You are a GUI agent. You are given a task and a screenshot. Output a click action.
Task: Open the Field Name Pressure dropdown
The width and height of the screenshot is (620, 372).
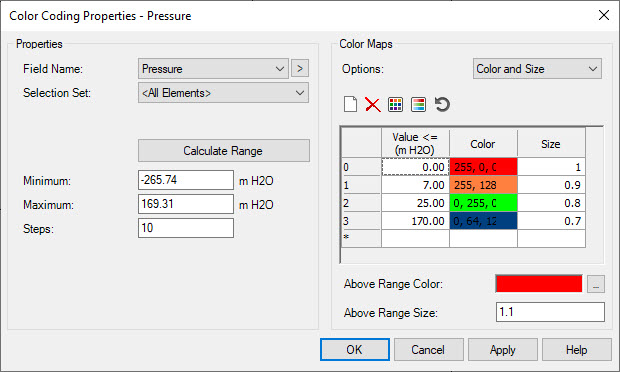pos(213,68)
